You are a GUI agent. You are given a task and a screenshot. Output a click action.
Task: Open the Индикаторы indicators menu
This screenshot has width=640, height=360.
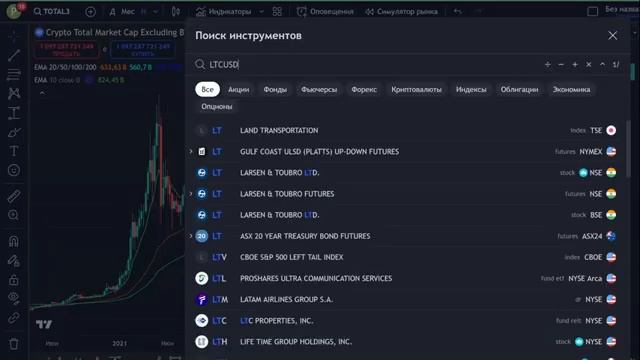pyautogui.click(x=224, y=11)
